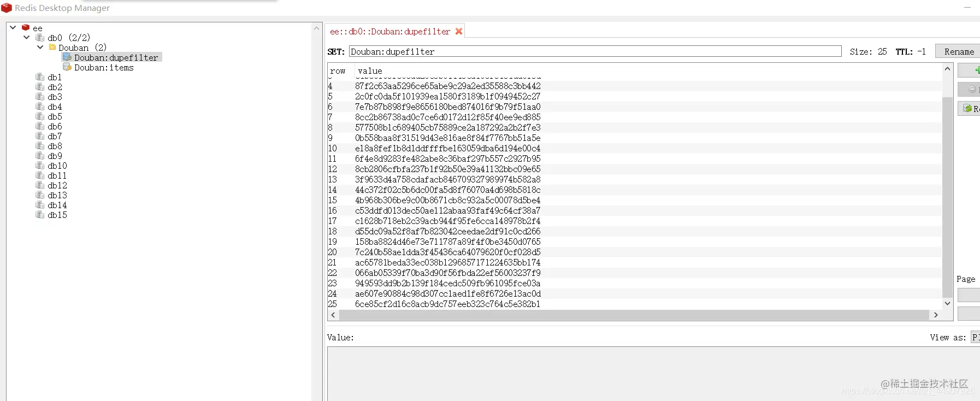Viewport: 980px width, 401px height.
Task: Switch to the ee::db0::Douban:dupefilter tab
Action: tap(390, 32)
